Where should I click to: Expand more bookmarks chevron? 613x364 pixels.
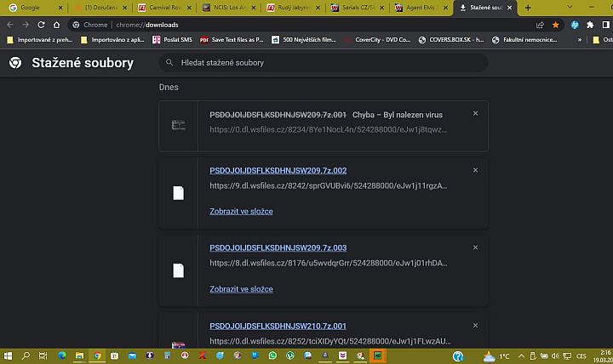tap(580, 40)
